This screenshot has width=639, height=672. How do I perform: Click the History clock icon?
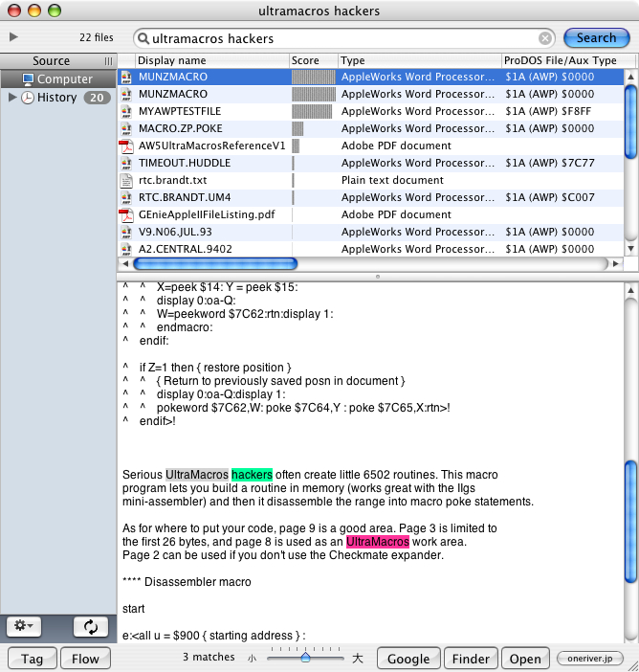pyautogui.click(x=28, y=98)
